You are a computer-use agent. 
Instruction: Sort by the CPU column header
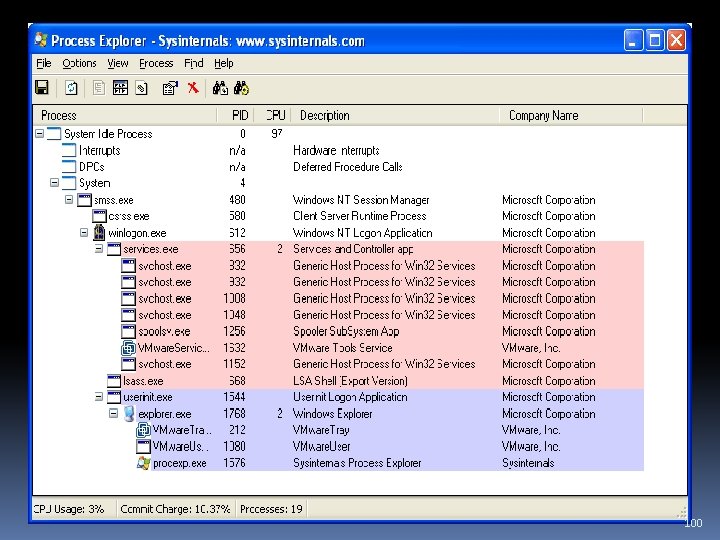(272, 115)
